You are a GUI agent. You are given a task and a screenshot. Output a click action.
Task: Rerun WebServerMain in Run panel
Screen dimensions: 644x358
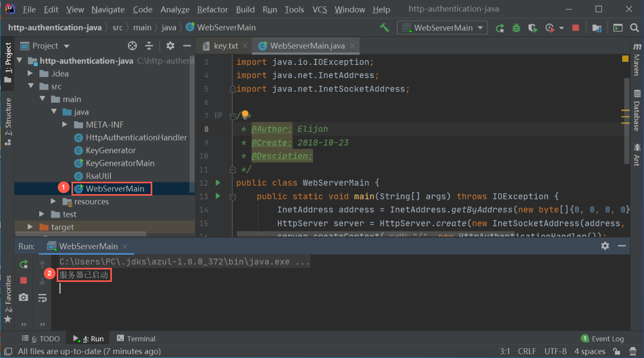24,264
